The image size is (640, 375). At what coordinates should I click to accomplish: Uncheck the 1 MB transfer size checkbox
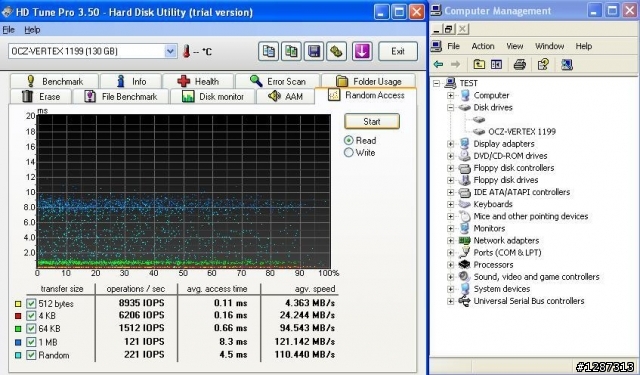tap(31, 342)
